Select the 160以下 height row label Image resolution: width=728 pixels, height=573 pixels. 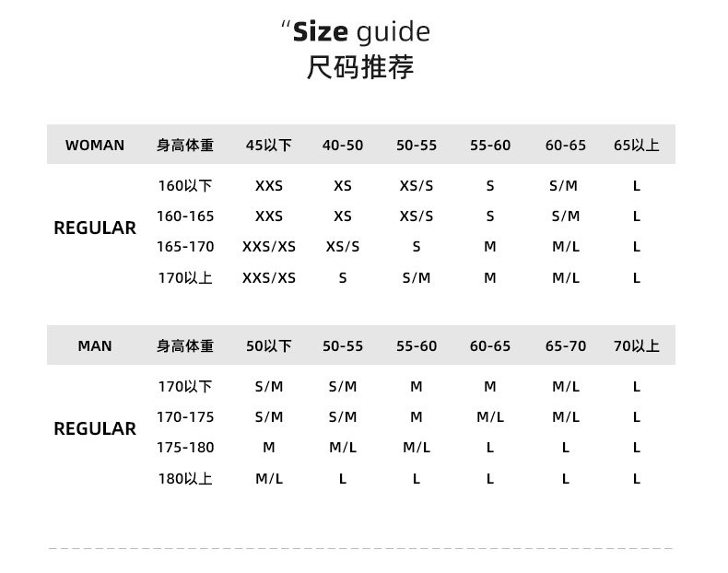click(x=185, y=185)
